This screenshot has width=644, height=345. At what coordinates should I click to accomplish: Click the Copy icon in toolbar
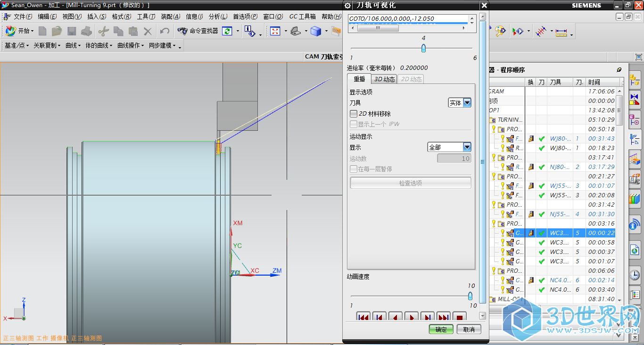(118, 31)
